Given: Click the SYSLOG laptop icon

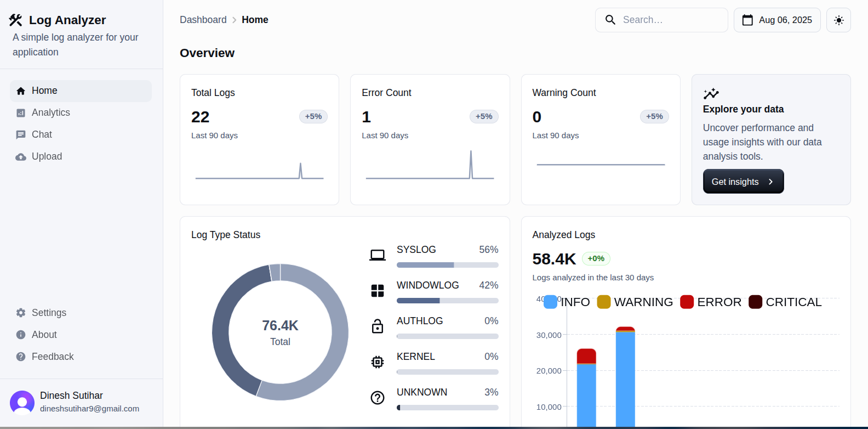Looking at the screenshot, I should click(x=378, y=255).
